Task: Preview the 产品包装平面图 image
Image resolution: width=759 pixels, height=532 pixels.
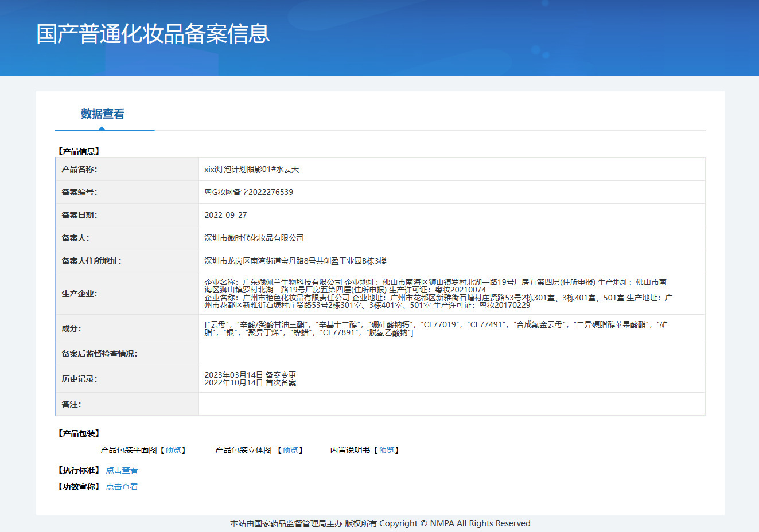Action: [x=173, y=451]
